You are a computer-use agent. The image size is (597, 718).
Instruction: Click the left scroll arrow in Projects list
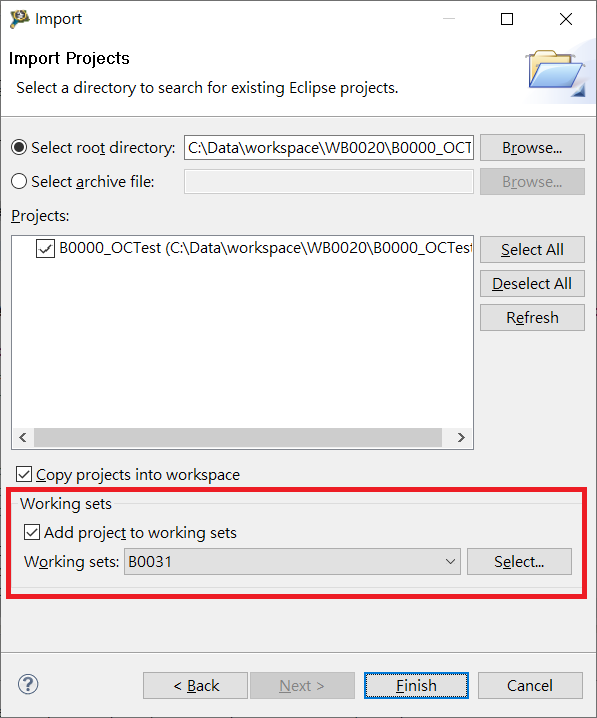(23, 437)
